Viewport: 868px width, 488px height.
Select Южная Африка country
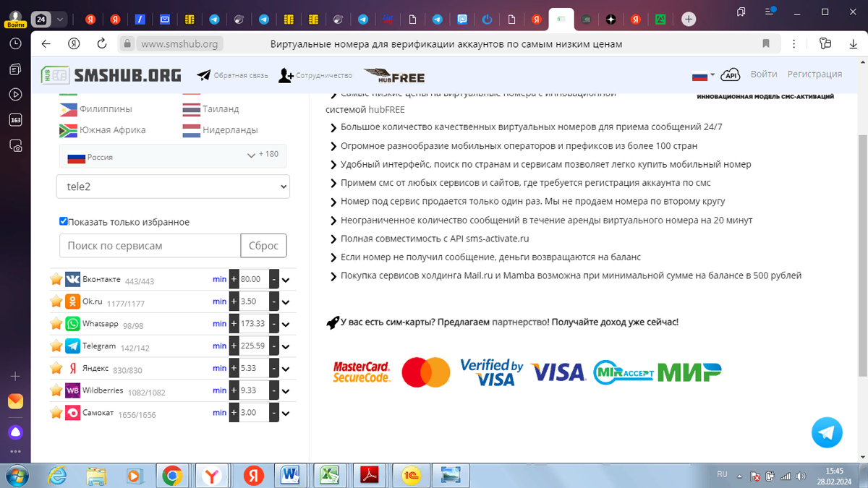103,130
